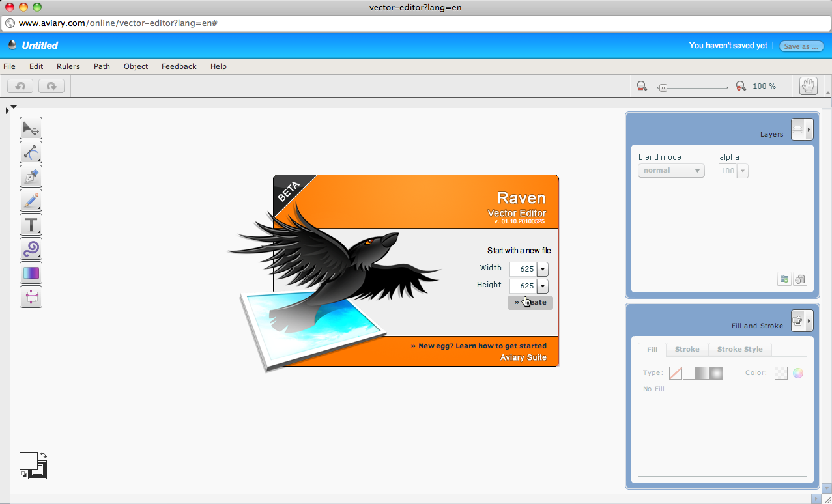This screenshot has width=832, height=504.
Task: Click the Height input field
Action: (x=523, y=286)
